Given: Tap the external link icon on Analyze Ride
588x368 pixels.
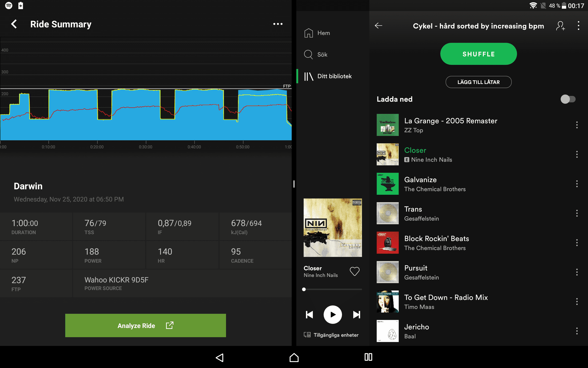Looking at the screenshot, I should click(x=169, y=325).
